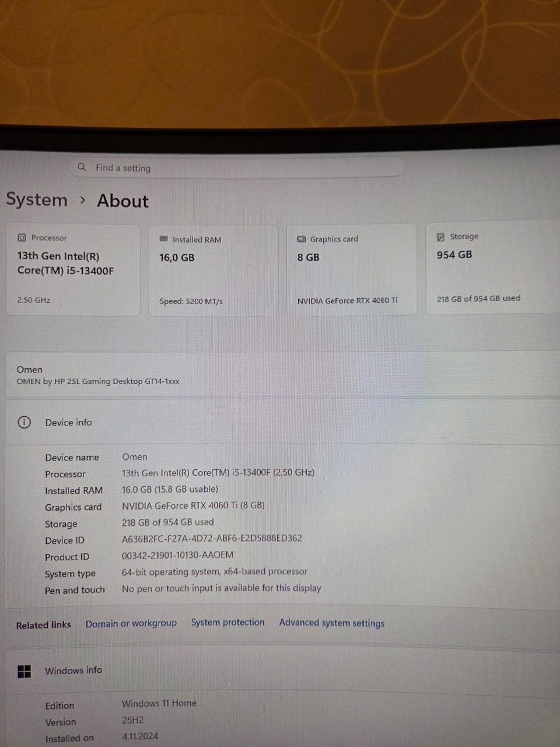Select "954 GB" in the Storage card
Viewport: 560px width, 747px height.
pos(454,254)
